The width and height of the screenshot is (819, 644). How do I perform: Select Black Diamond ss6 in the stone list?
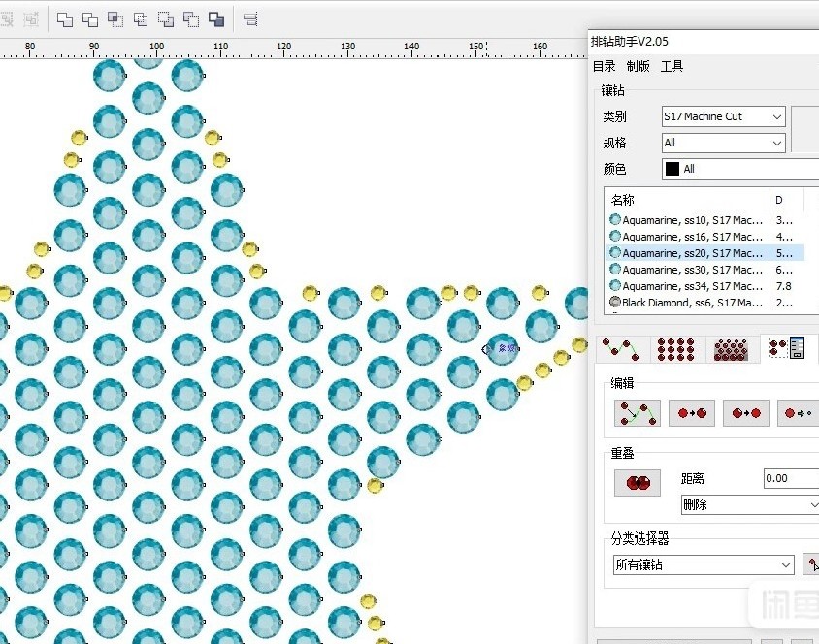(692, 303)
